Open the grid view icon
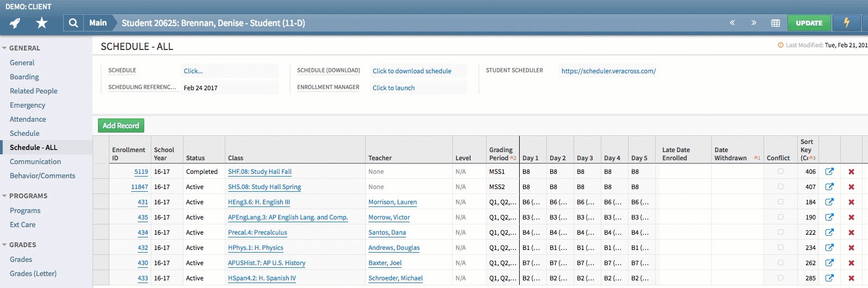Viewport: 868px width, 288px height. pos(775,23)
